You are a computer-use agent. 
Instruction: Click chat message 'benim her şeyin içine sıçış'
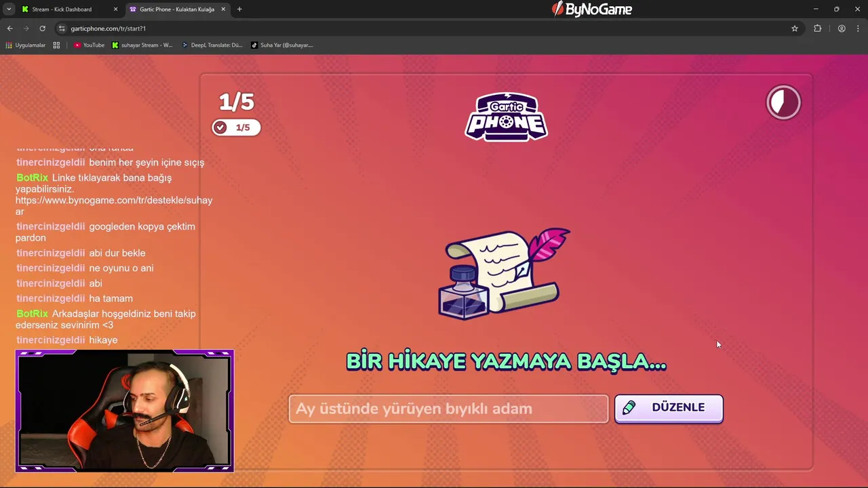pos(146,163)
